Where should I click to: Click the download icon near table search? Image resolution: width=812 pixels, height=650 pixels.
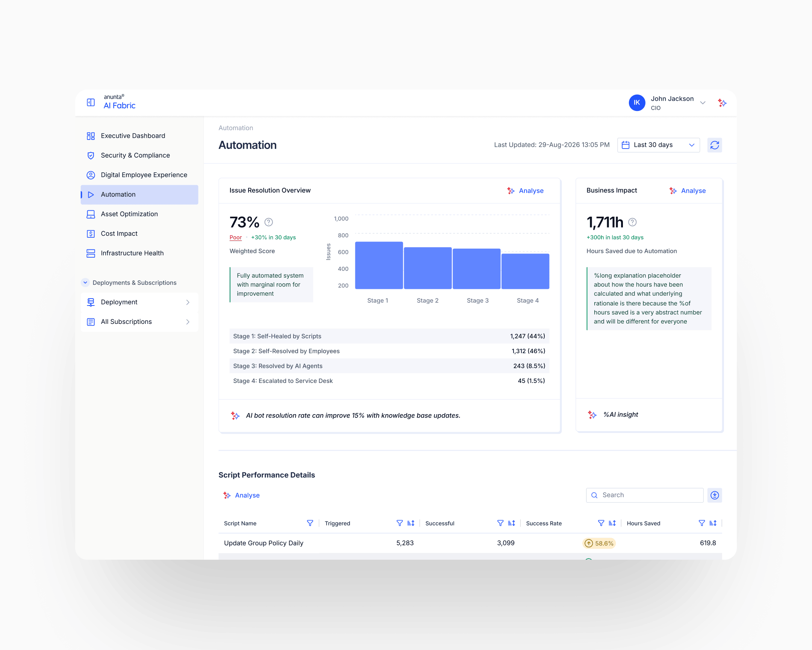tap(715, 495)
